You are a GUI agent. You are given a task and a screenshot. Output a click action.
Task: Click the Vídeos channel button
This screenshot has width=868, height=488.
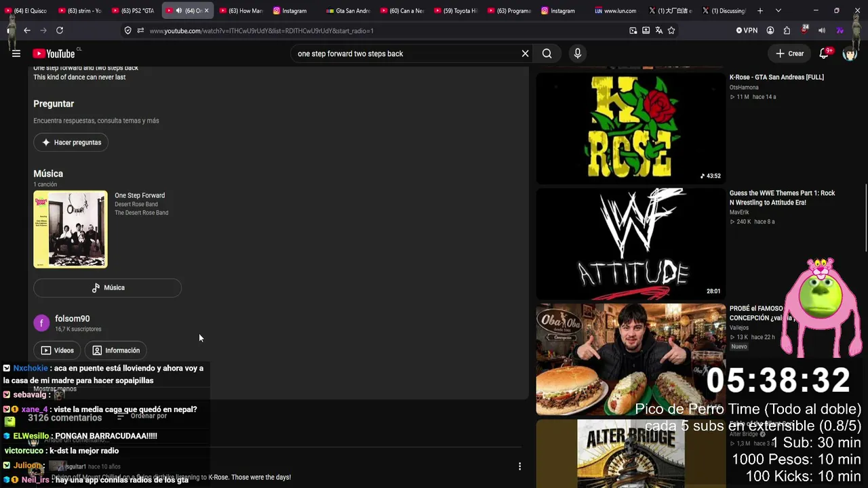tap(57, 350)
